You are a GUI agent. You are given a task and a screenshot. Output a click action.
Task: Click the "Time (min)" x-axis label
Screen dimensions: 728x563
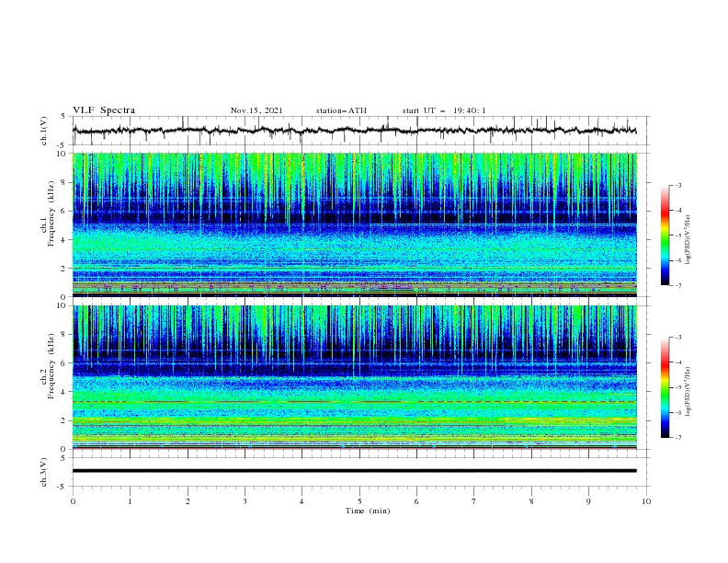(368, 511)
